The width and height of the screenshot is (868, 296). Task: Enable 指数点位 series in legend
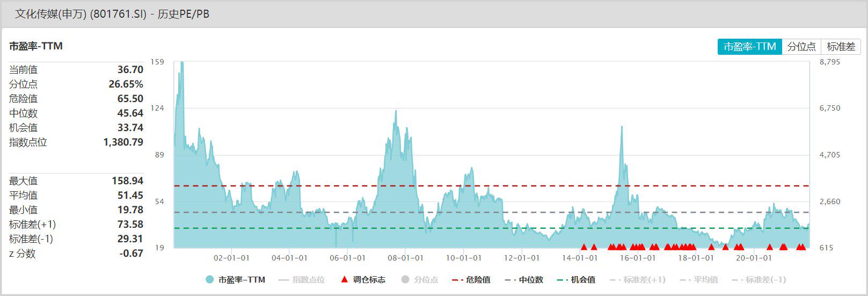tap(302, 280)
